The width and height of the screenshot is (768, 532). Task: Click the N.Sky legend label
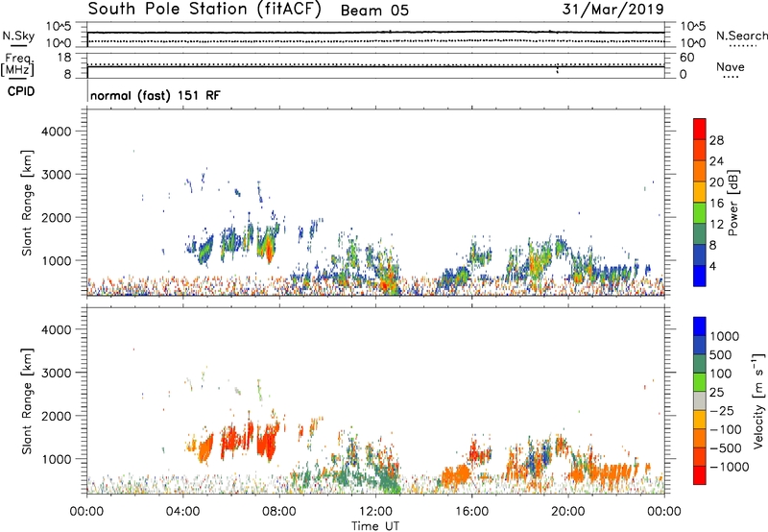coord(18,36)
